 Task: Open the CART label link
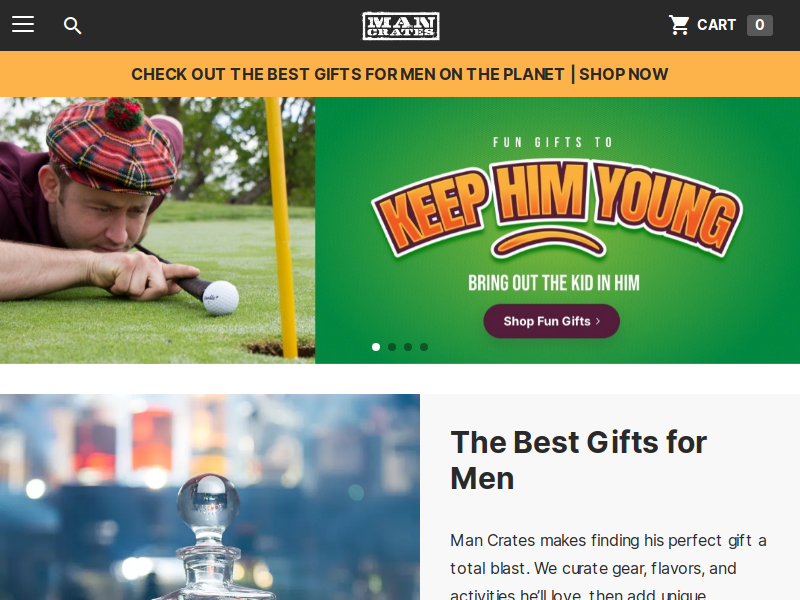point(716,25)
